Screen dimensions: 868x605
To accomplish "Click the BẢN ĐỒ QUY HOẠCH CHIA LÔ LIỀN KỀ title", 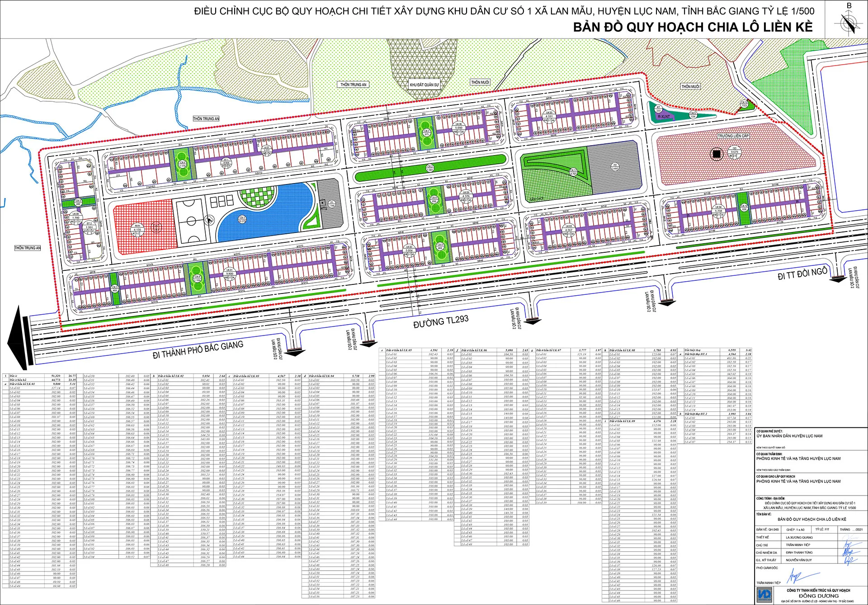I will (x=693, y=27).
